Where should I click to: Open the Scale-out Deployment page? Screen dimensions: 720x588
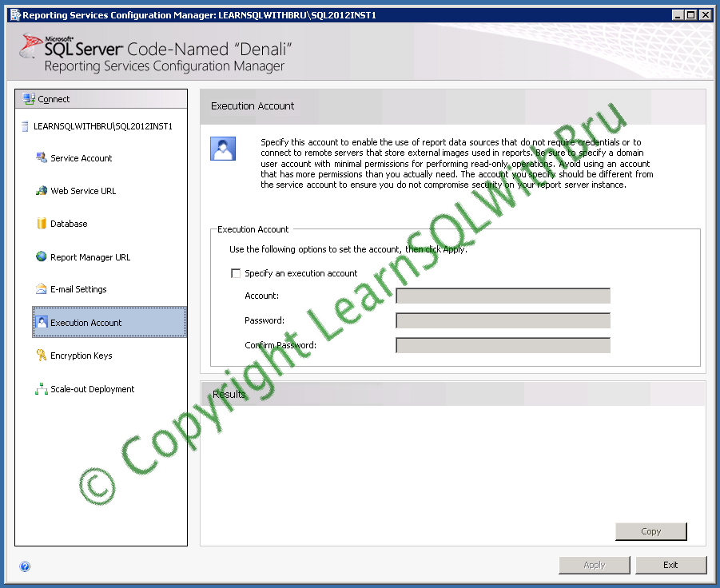tap(92, 389)
